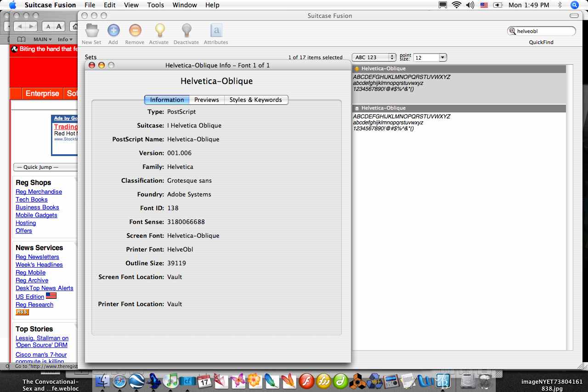This screenshot has width=588, height=392.
Task: Open the Quick Jump dropdown
Action: 45,167
